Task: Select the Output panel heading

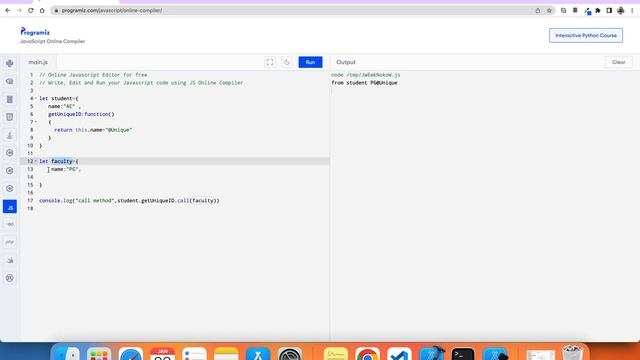Action: pos(346,62)
